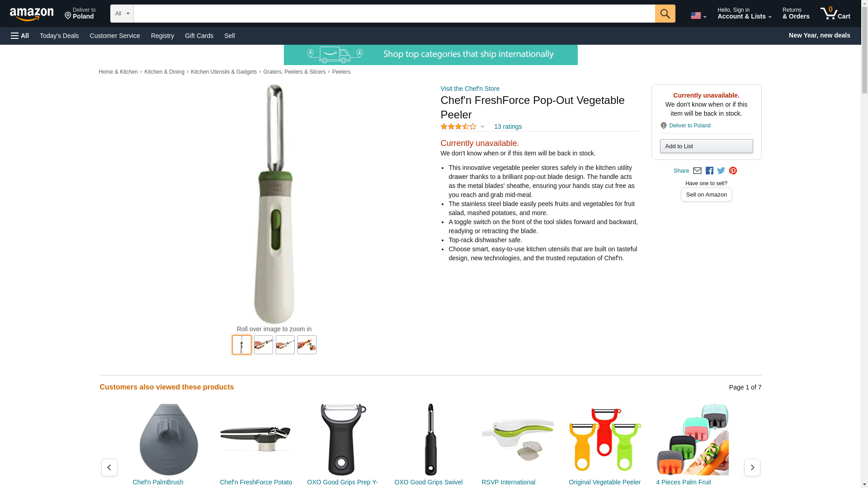The height and width of the screenshot is (488, 868).
Task: Click into the search text field
Action: pyautogui.click(x=394, y=14)
